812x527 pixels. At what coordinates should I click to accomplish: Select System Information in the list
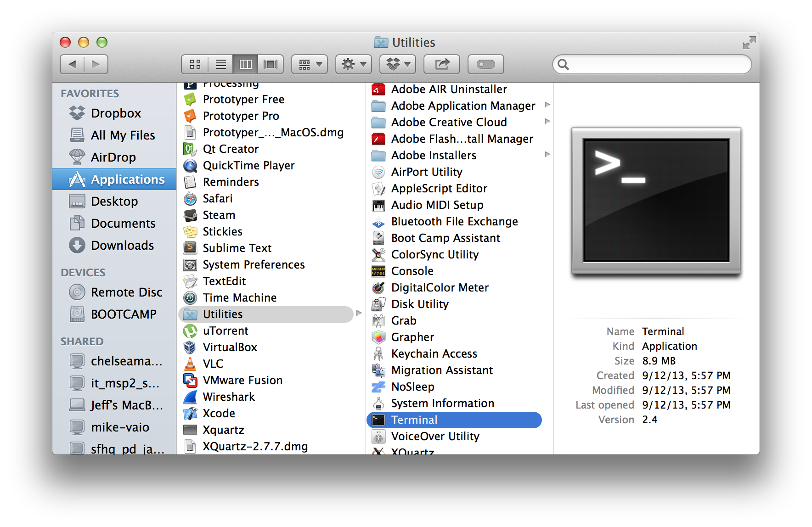[x=454, y=403]
